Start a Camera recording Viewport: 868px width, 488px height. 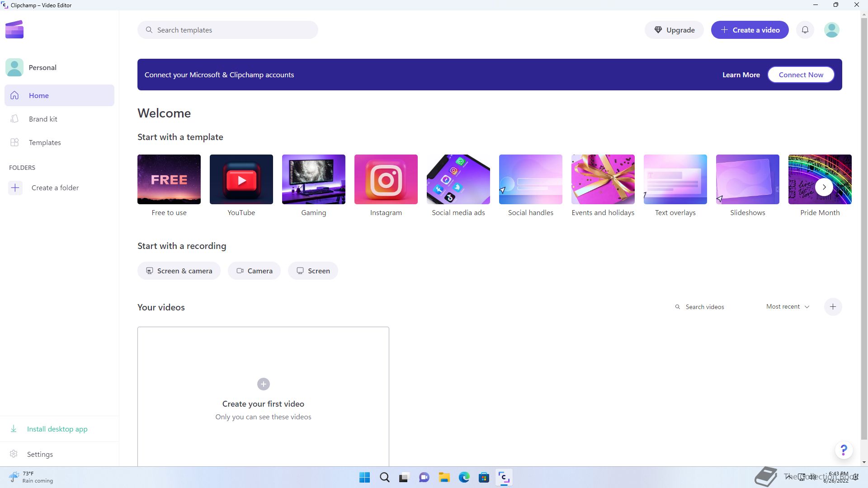[x=254, y=271]
